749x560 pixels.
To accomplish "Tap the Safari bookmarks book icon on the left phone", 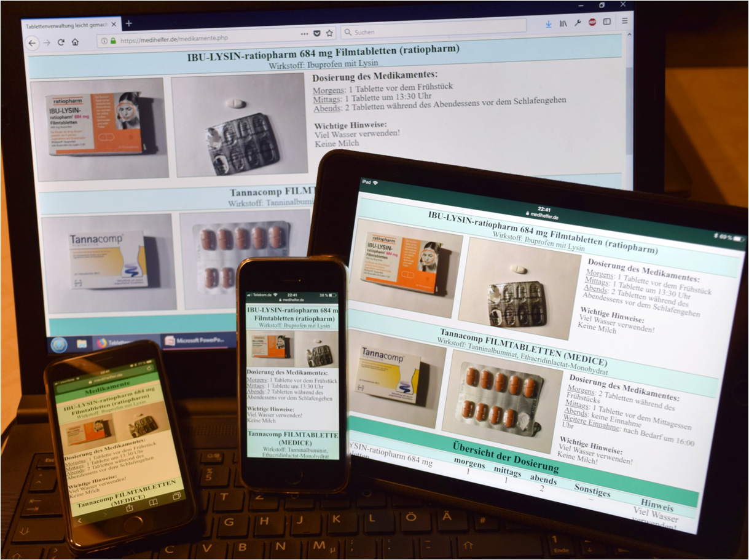I will coord(153,502).
